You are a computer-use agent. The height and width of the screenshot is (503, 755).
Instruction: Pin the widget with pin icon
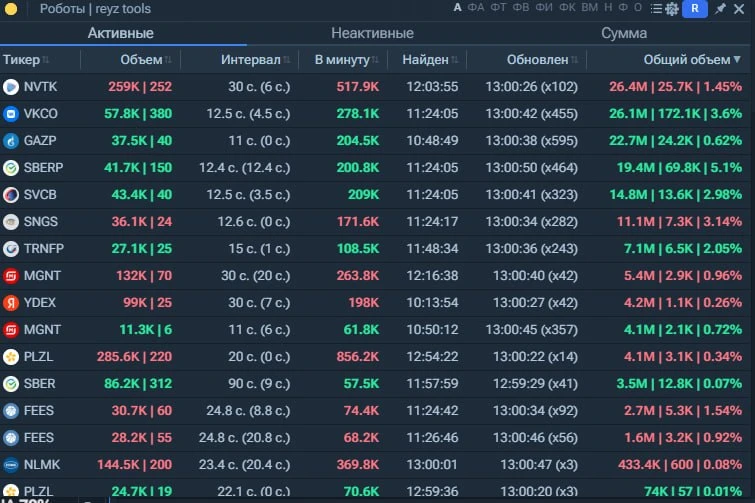coord(720,9)
